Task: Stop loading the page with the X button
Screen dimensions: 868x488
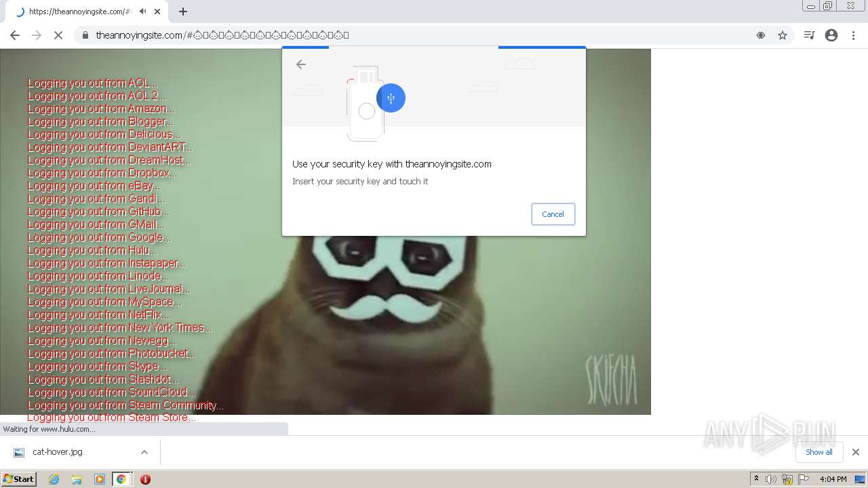Action: tap(58, 35)
